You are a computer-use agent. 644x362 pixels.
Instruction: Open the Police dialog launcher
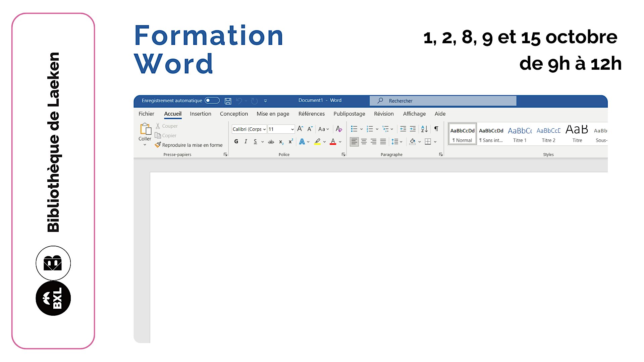pyautogui.click(x=343, y=155)
